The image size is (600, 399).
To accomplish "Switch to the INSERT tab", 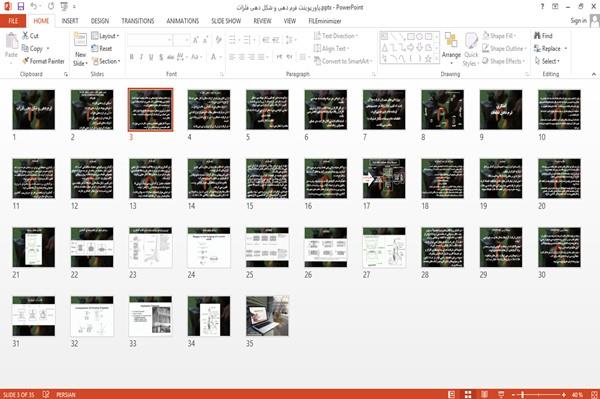I will point(70,21).
